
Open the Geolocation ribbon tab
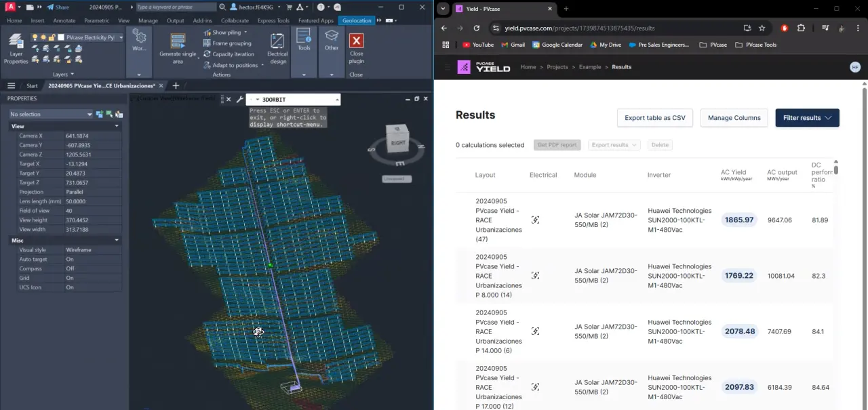click(x=357, y=20)
